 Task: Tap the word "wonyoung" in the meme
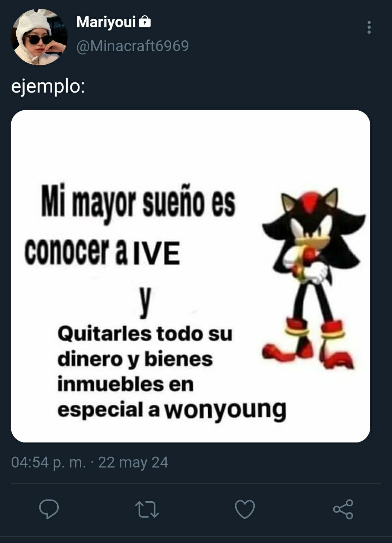[226, 411]
